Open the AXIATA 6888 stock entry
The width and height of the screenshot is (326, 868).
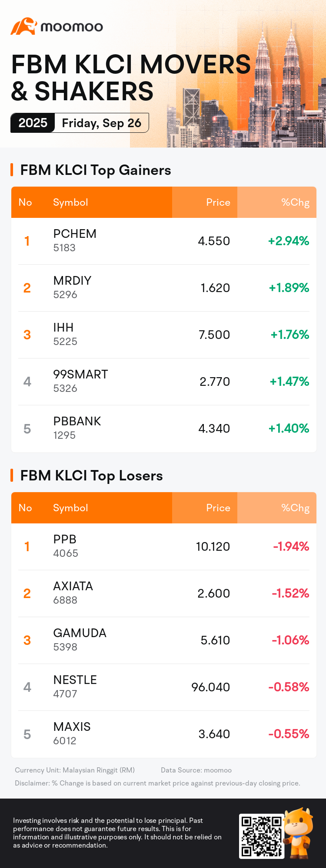(x=163, y=593)
